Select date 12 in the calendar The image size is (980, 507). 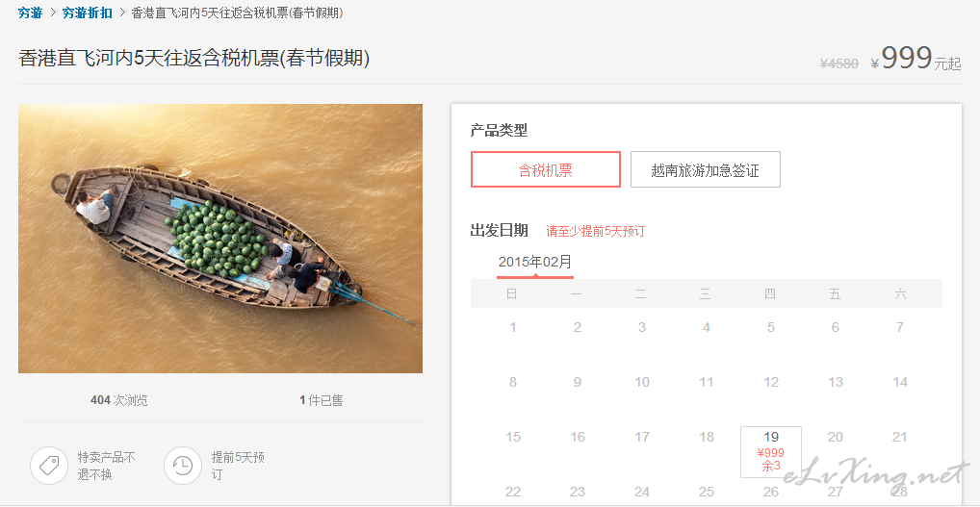pyautogui.click(x=771, y=382)
